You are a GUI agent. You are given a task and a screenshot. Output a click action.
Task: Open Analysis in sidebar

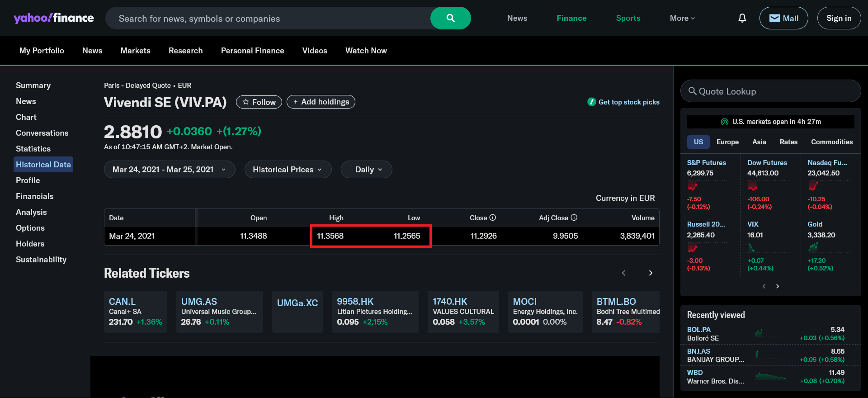coord(31,212)
